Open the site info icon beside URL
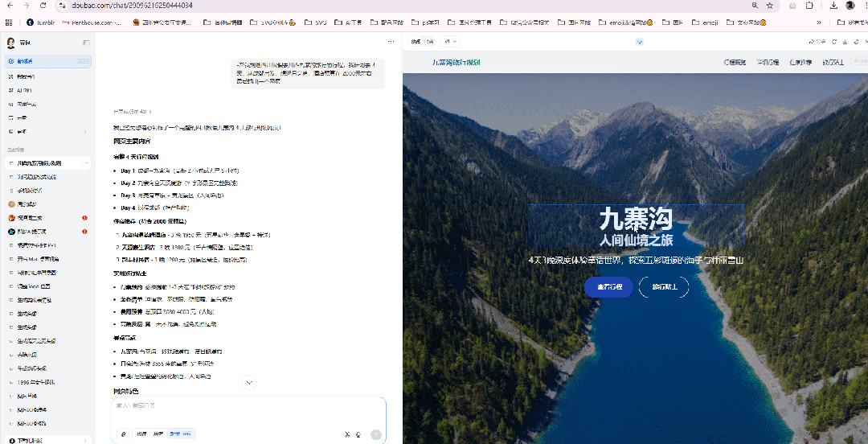868x444 pixels. pos(63,6)
